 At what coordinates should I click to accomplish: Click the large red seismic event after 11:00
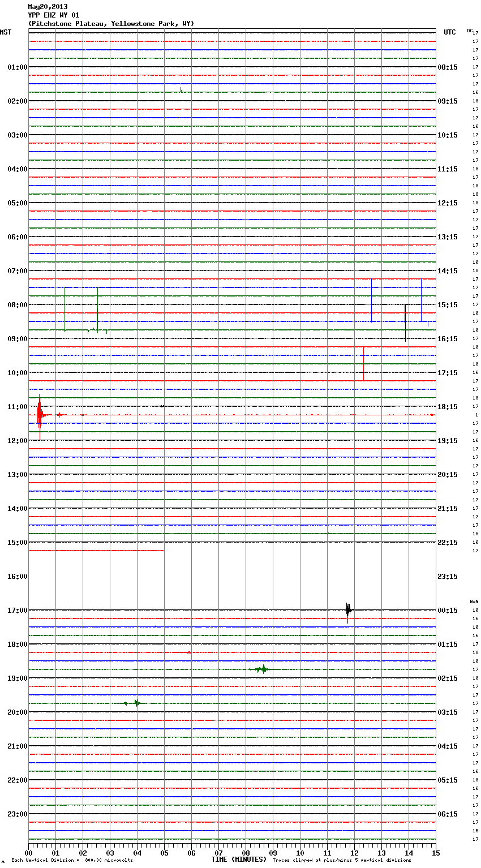tap(39, 415)
